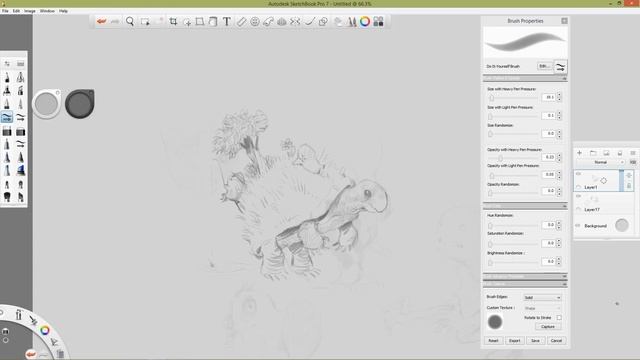Click the Capture button
This screenshot has height=360, width=640.
(548, 327)
